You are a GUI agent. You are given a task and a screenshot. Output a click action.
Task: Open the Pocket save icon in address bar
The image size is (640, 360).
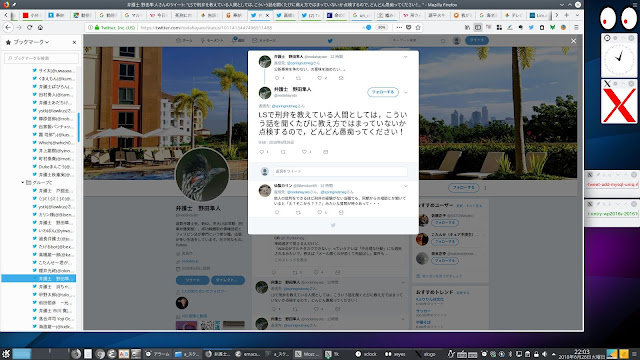409,27
